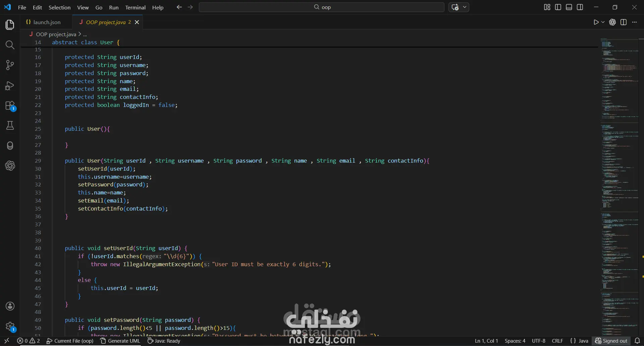The image size is (644, 346).
Task: Click the Java: Ready status item
Action: (x=164, y=341)
